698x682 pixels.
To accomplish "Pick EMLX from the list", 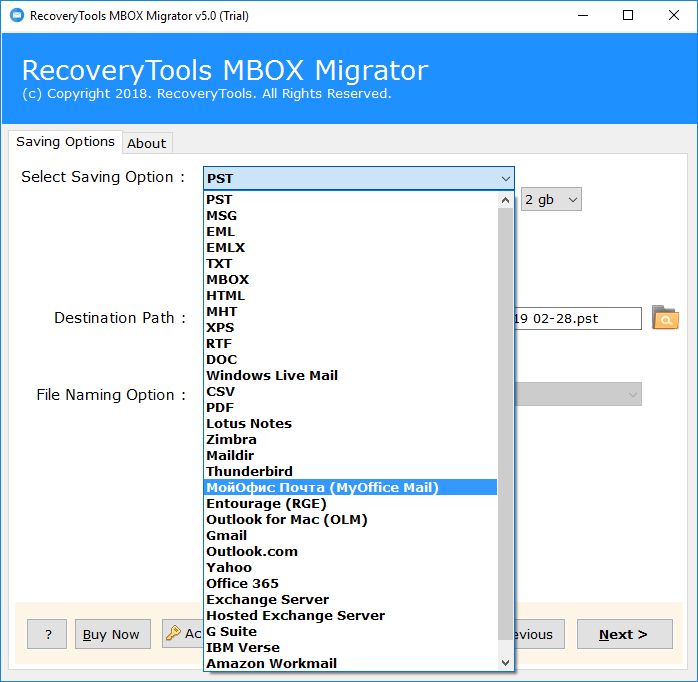I will coord(351,248).
